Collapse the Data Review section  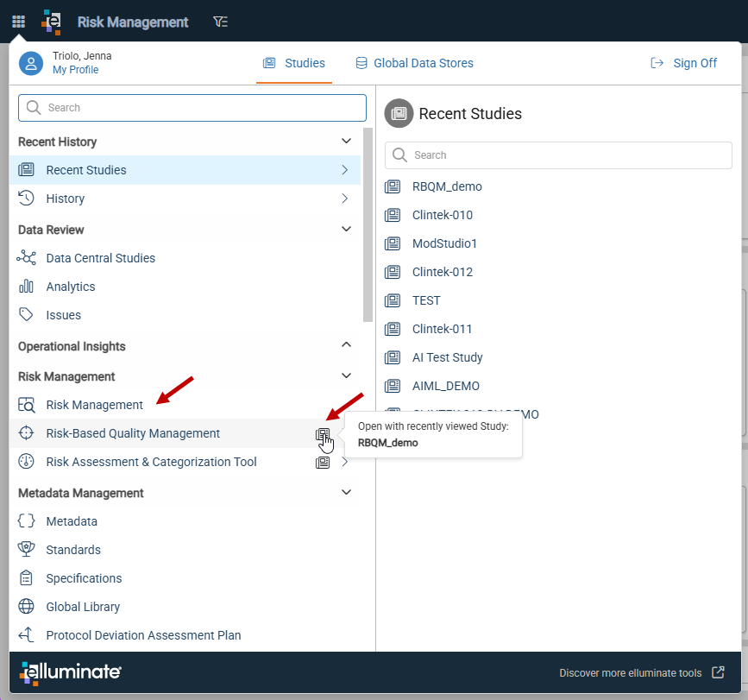(x=346, y=229)
